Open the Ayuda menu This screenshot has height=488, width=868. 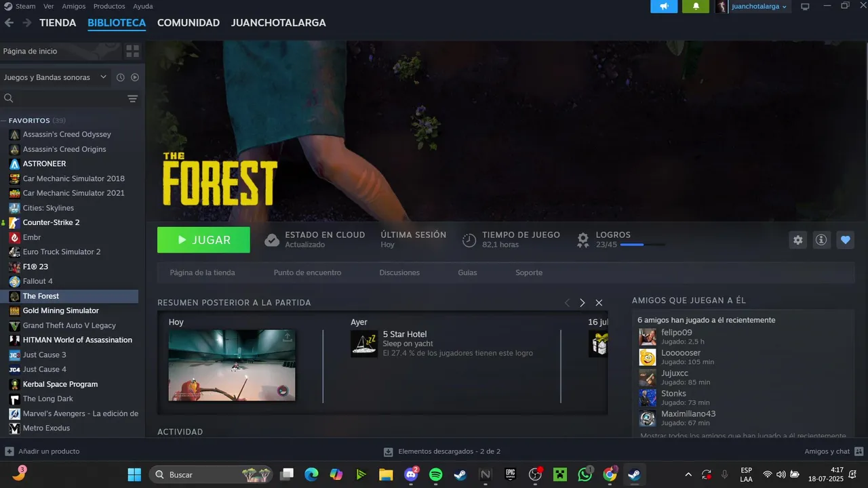click(x=143, y=6)
